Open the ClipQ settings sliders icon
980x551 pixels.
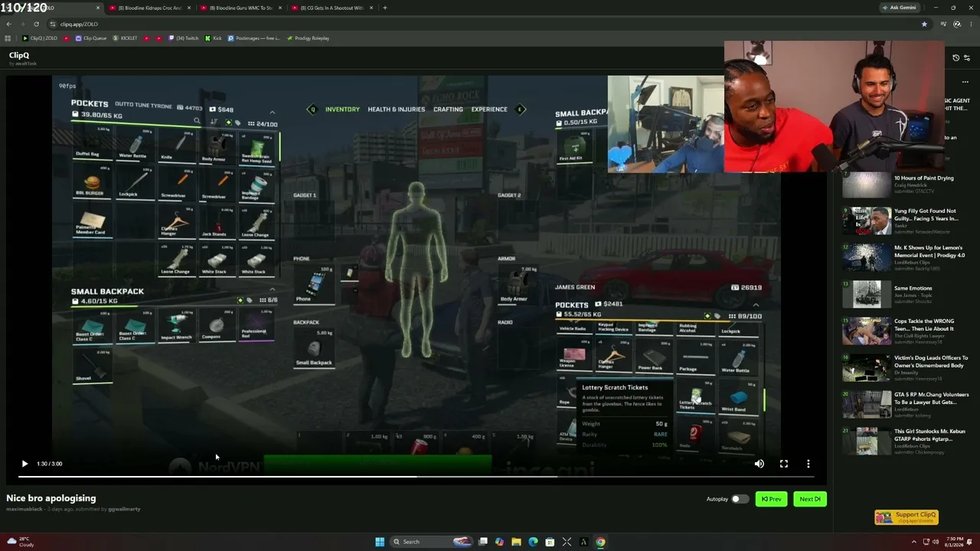966,58
